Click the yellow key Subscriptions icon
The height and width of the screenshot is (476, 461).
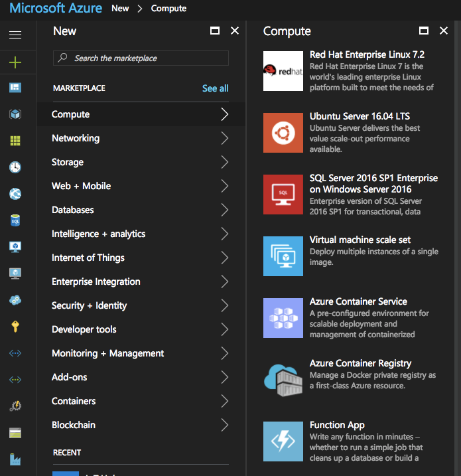15,327
